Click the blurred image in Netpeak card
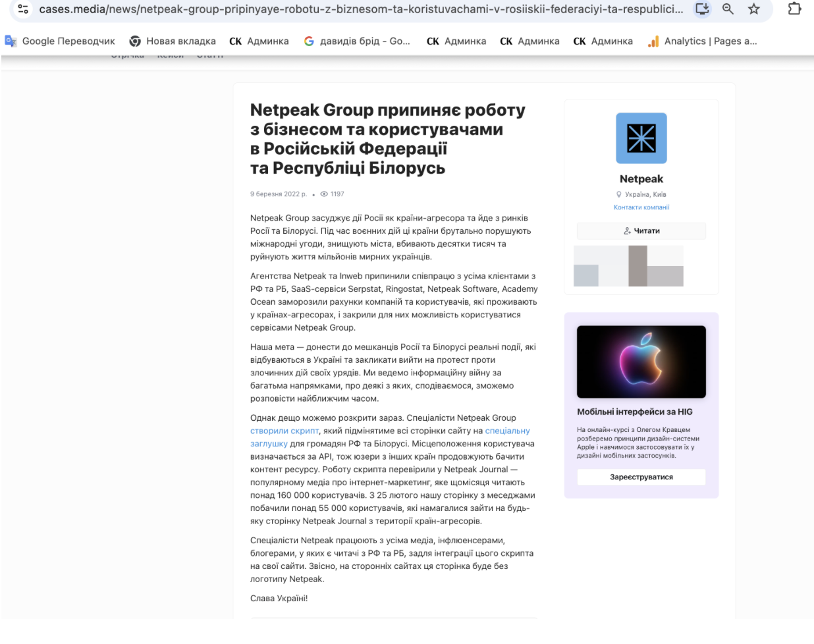 (x=629, y=266)
